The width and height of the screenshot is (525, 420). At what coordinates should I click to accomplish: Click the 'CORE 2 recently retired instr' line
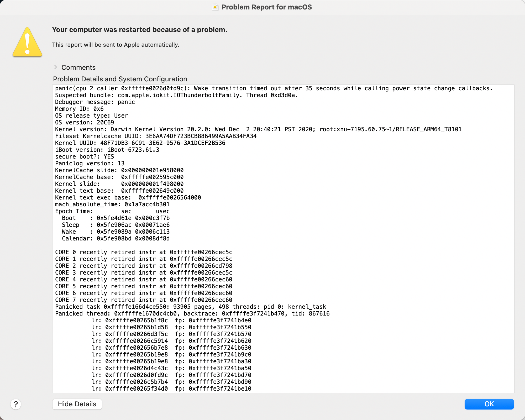coord(144,266)
